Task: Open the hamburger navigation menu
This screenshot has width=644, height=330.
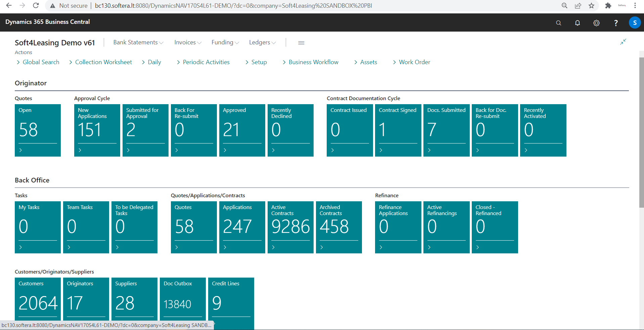Action: tap(301, 43)
